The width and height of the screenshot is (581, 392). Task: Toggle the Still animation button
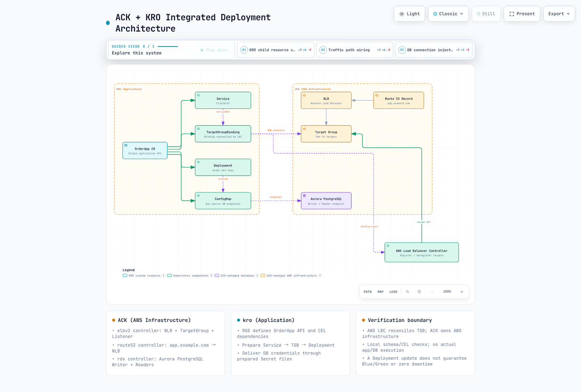[486, 14]
